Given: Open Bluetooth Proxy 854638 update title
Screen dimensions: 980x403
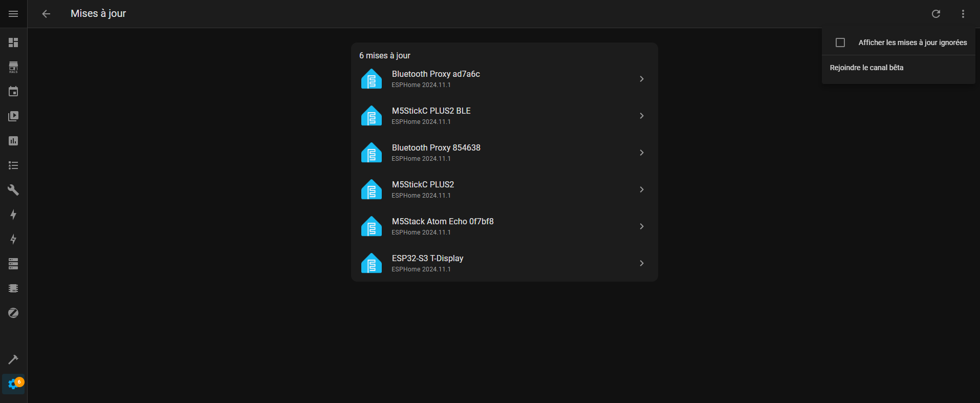Looking at the screenshot, I should (x=436, y=147).
